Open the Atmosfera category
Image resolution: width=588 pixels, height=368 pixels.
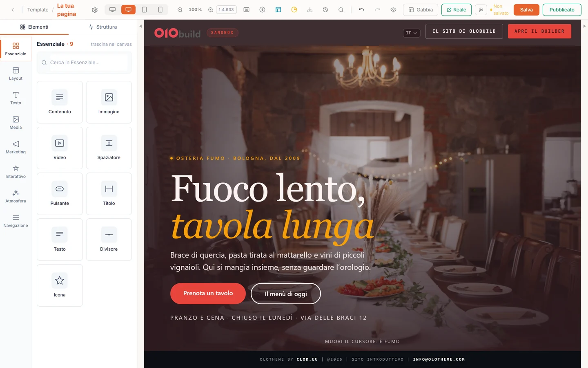16,196
